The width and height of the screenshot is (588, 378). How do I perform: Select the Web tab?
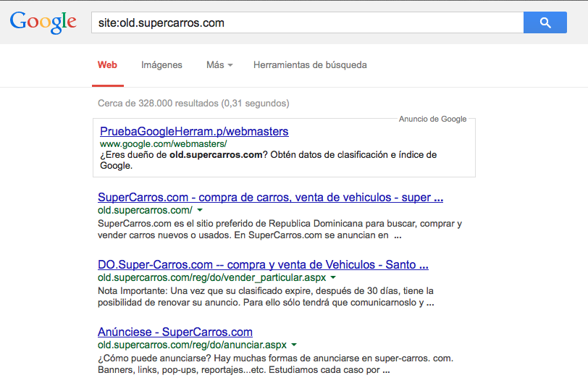[108, 65]
